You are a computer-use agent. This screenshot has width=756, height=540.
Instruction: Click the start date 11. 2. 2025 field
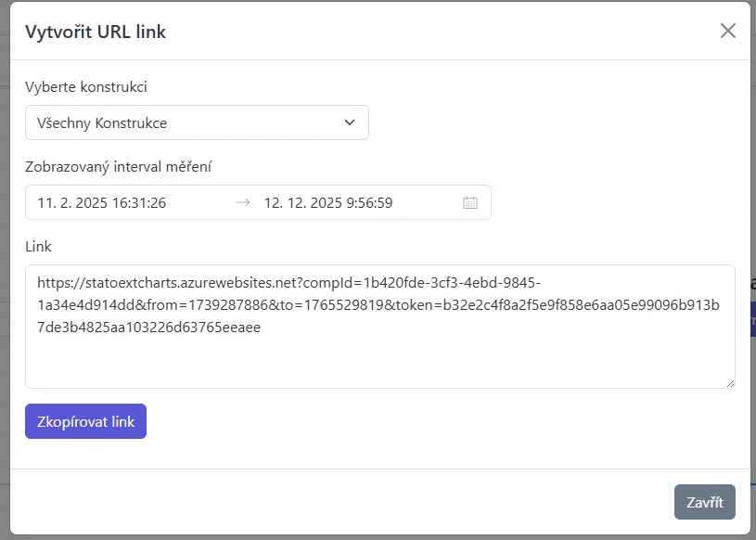click(102, 202)
